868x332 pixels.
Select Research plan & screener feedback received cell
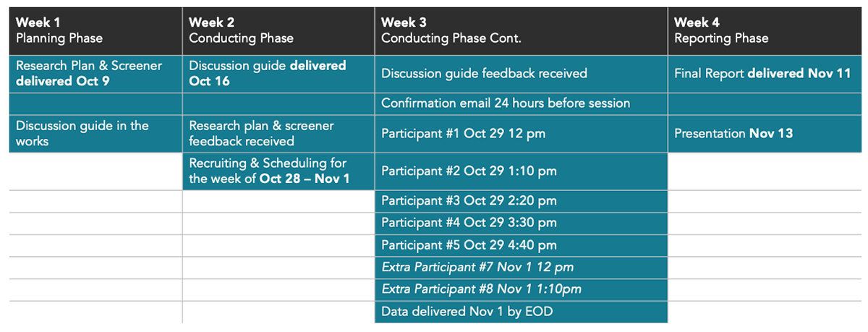coord(278,133)
